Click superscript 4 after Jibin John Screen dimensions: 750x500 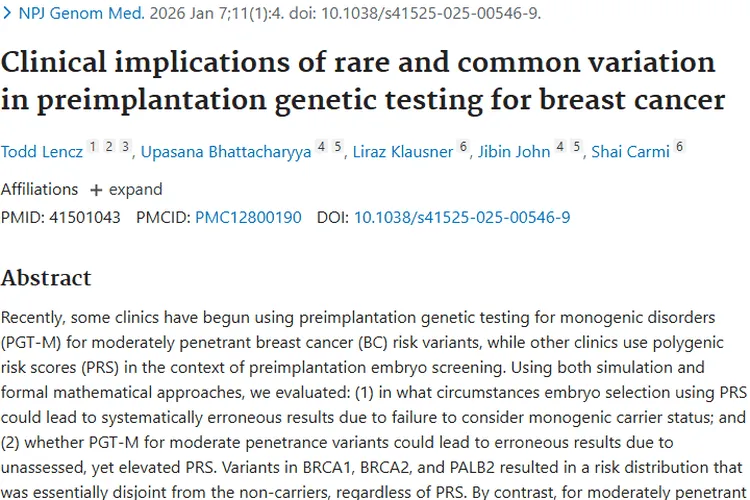point(560,147)
